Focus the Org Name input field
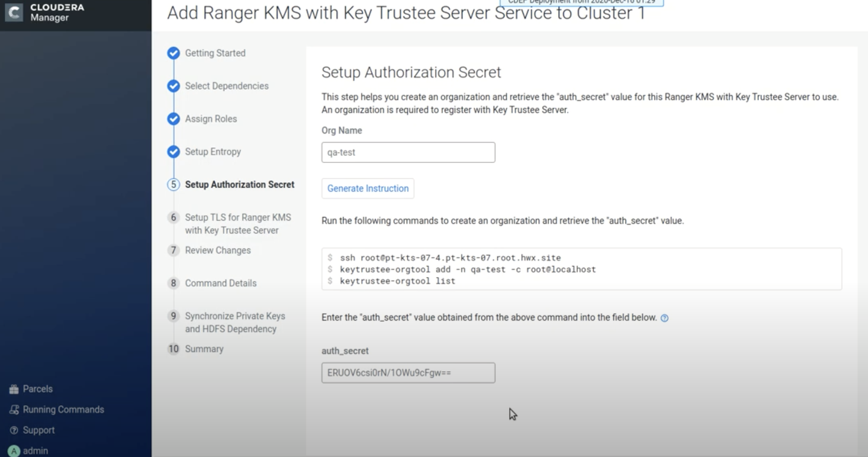 point(408,153)
